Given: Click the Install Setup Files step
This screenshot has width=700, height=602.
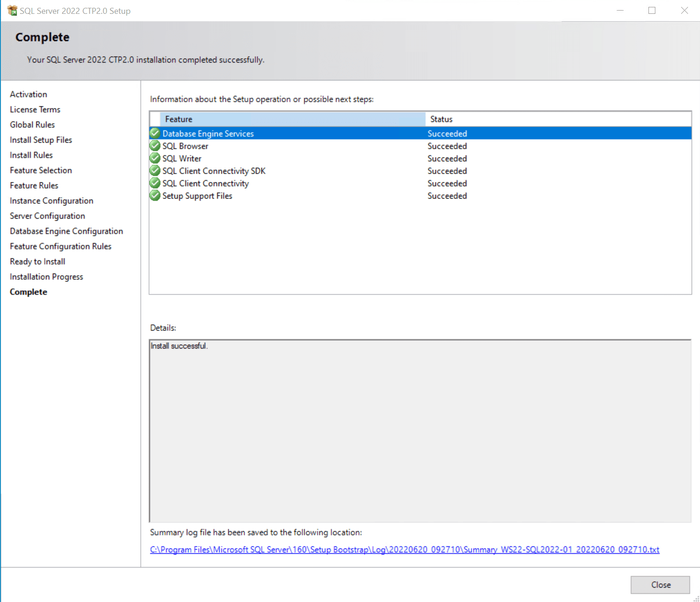Looking at the screenshot, I should [x=41, y=140].
